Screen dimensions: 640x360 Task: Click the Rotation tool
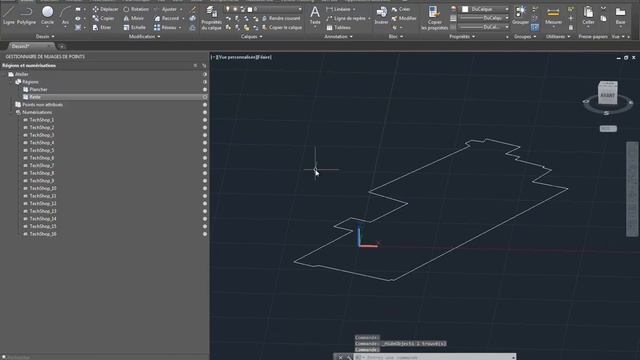click(x=136, y=9)
